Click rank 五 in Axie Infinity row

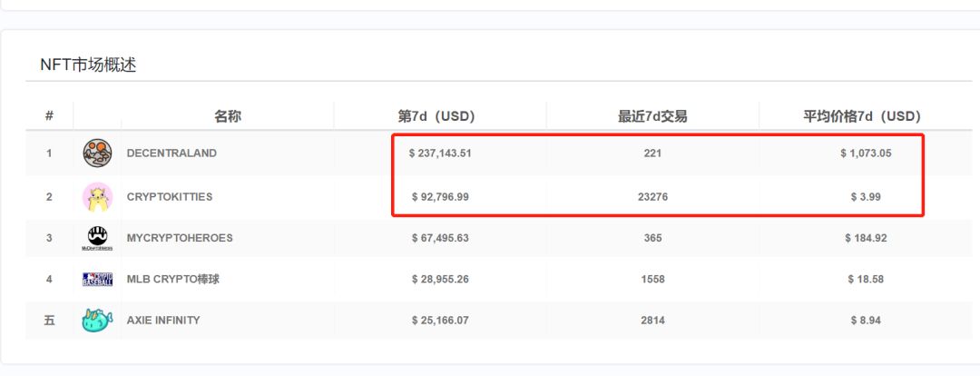pyautogui.click(x=49, y=321)
